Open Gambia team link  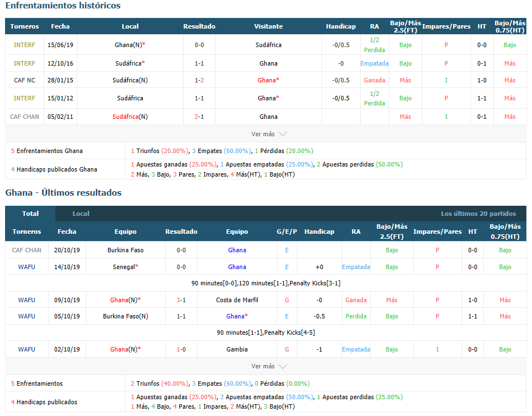coord(237,349)
